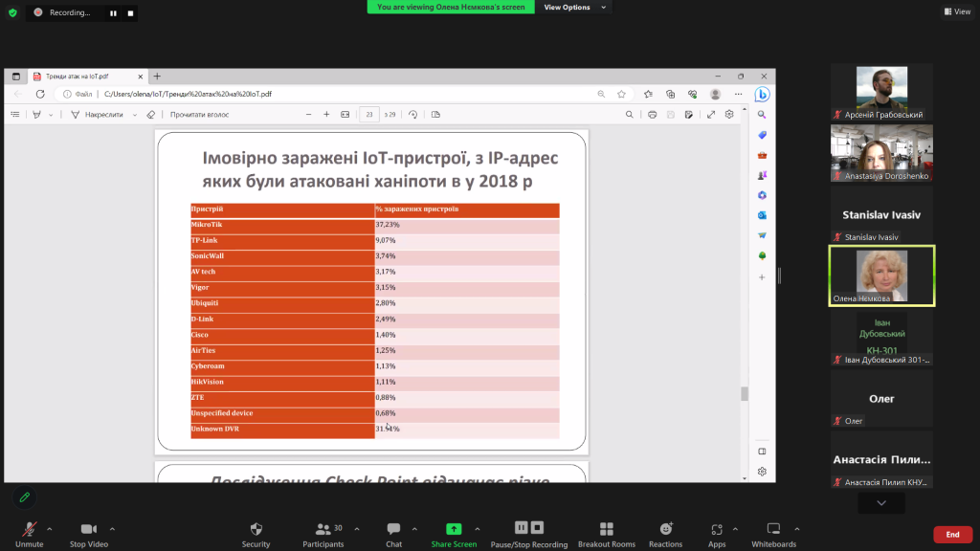
Task: Select Накреслити draw tool
Action: (x=97, y=115)
